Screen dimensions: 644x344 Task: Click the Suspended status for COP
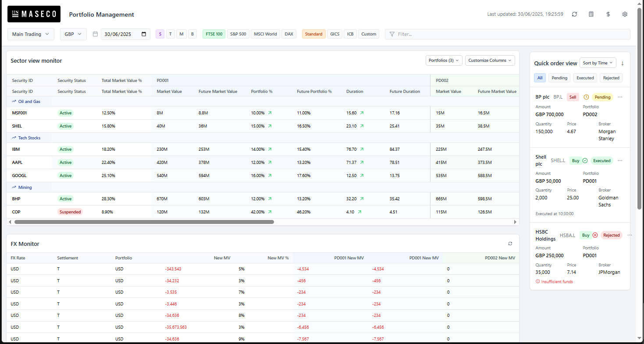(x=70, y=212)
